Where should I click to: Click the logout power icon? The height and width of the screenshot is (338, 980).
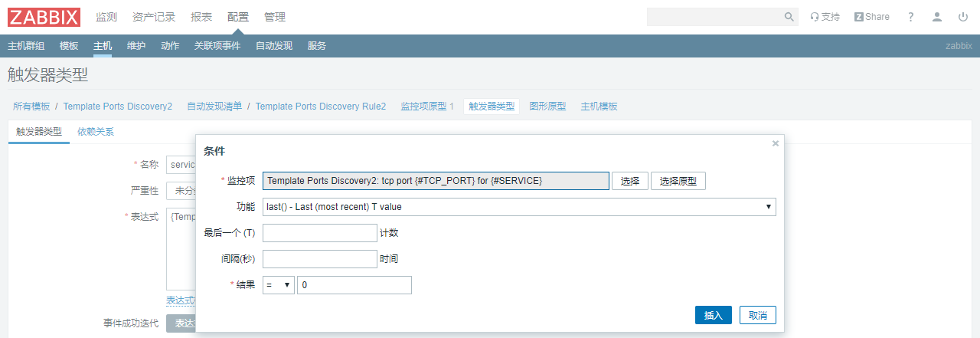[963, 17]
